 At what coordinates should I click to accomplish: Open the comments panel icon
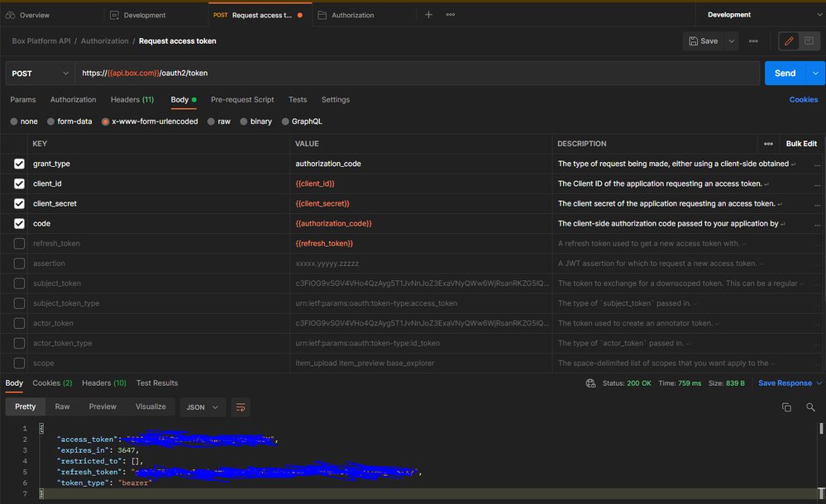[x=808, y=40]
